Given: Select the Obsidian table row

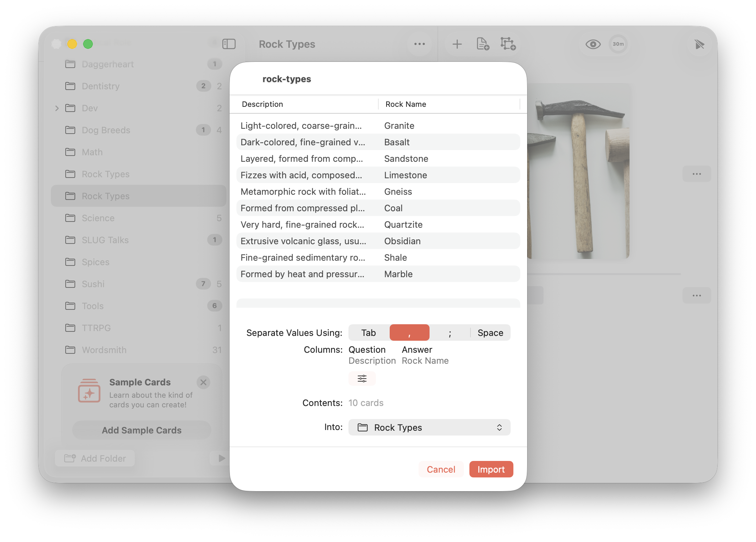Looking at the screenshot, I should point(378,241).
